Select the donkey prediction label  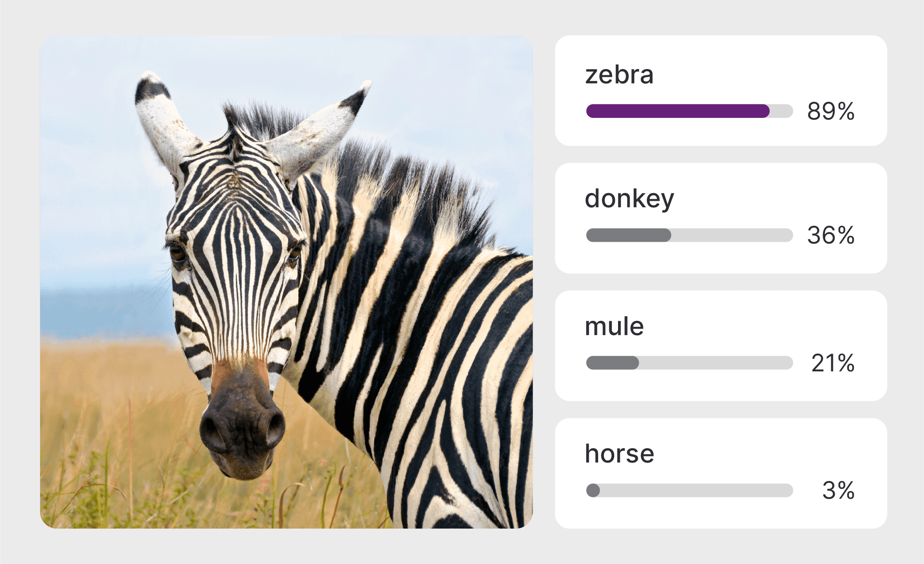629,199
